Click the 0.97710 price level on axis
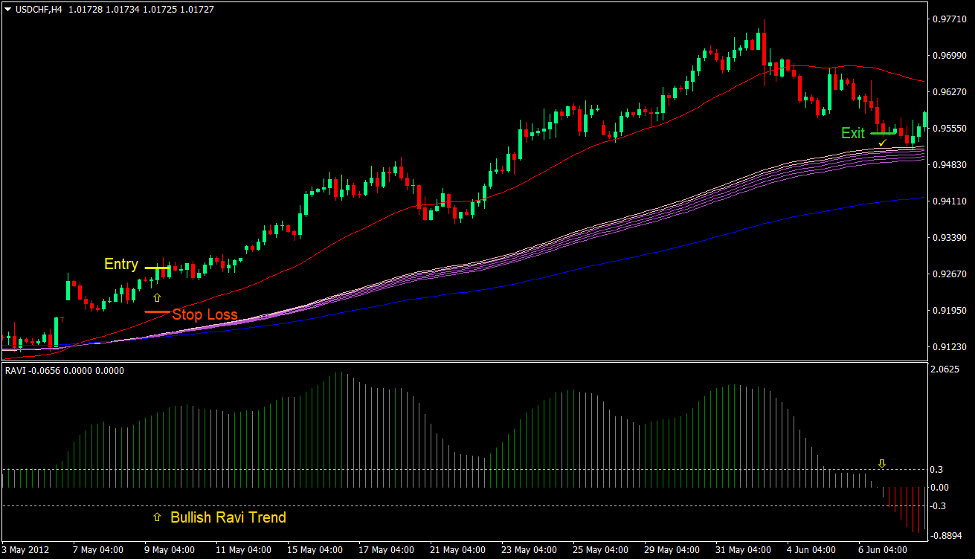The width and height of the screenshot is (977, 560). pos(949,19)
